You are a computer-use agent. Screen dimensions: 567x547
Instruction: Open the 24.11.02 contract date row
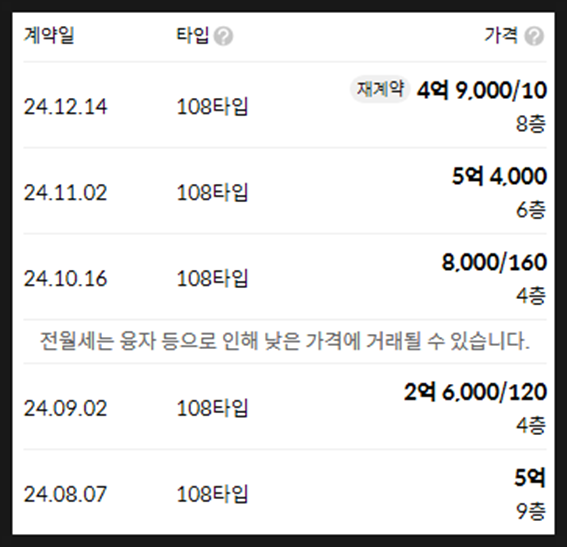point(285,191)
